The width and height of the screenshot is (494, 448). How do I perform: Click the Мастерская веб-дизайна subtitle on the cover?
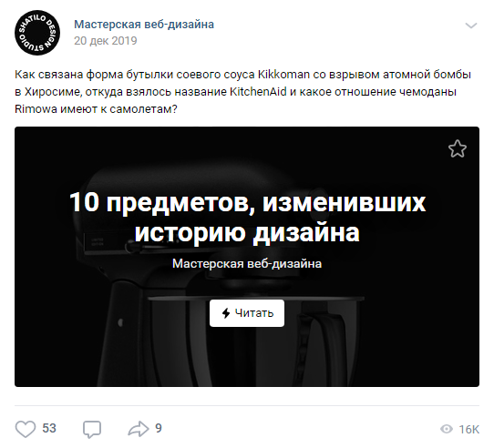pyautogui.click(x=247, y=263)
